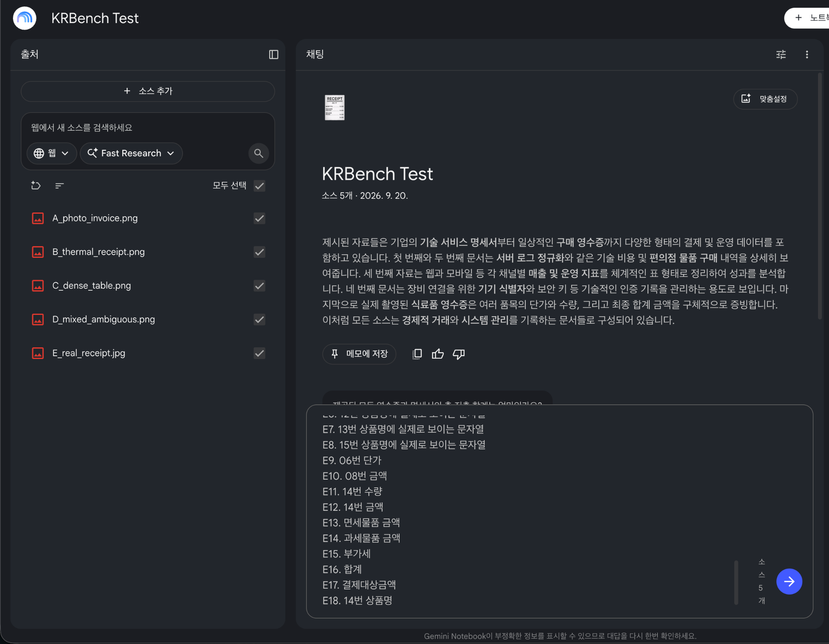Click the web source search input field
The height and width of the screenshot is (644, 829).
[148, 127]
